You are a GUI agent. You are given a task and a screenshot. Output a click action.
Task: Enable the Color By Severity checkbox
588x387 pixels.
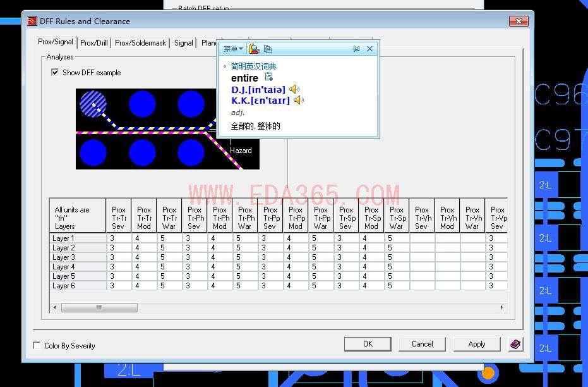click(x=37, y=345)
